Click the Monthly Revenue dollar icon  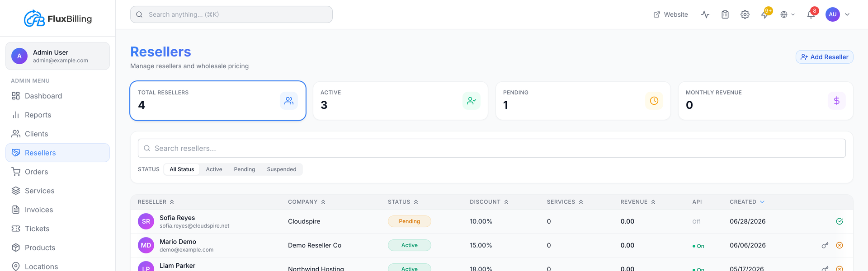pyautogui.click(x=837, y=101)
